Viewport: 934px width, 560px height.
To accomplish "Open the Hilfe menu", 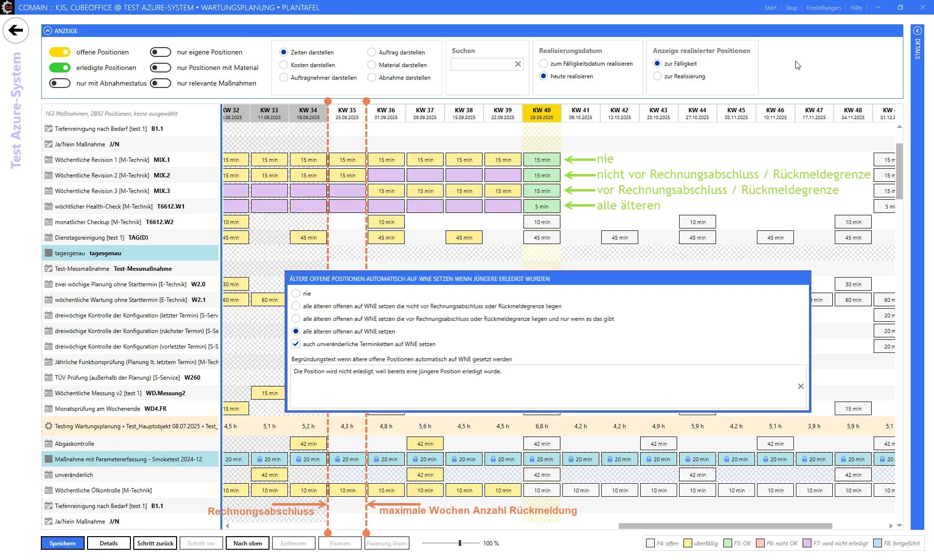I will coord(856,7).
